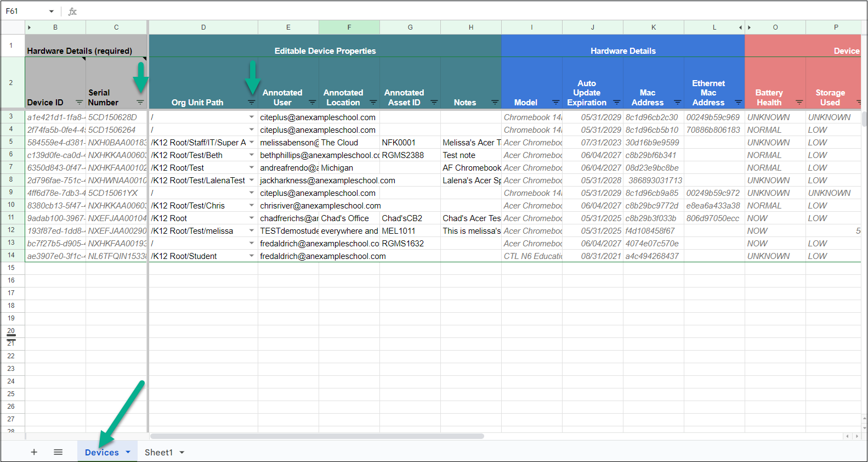Open dropdown for /K12 Root/Test/melissa cell
Screen dimensions: 868x462
pos(252,230)
